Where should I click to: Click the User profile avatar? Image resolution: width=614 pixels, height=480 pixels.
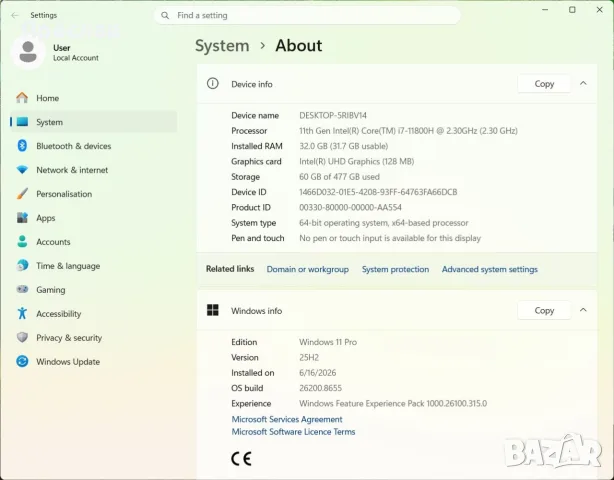[x=28, y=52]
